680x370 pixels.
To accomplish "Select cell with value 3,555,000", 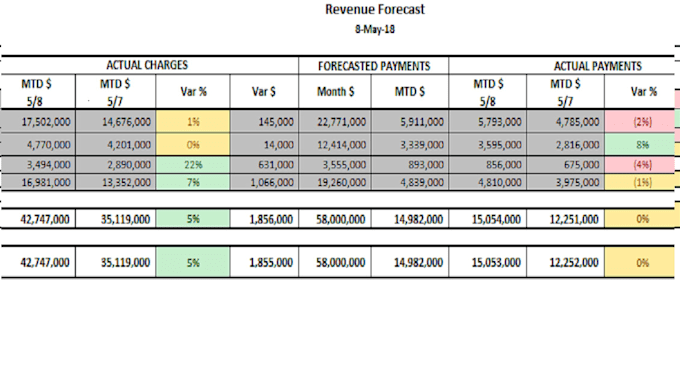I will point(335,165).
